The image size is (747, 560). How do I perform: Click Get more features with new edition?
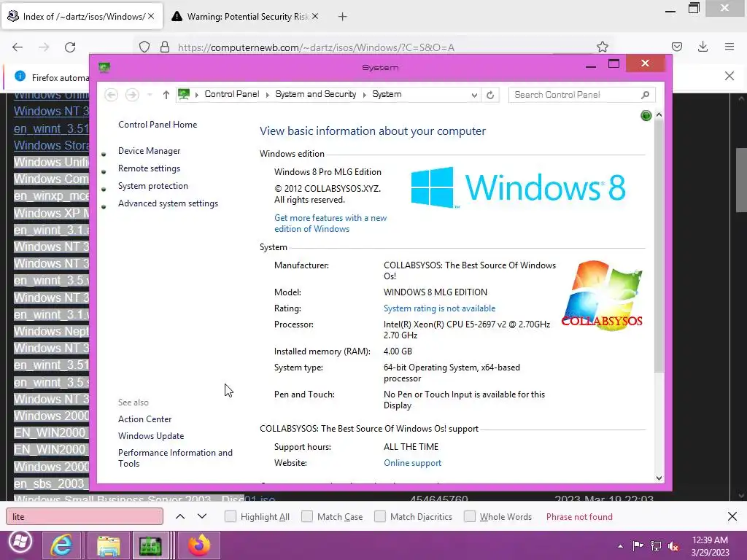point(330,223)
